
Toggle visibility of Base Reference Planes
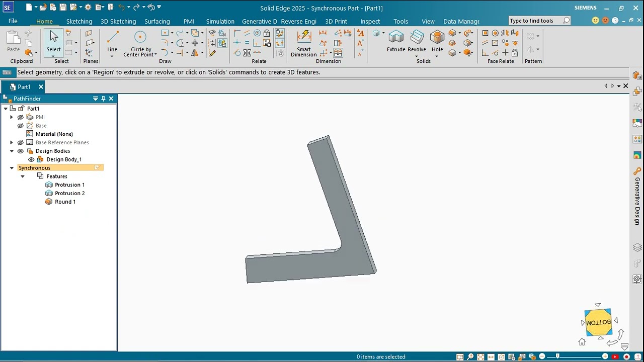pyautogui.click(x=21, y=143)
